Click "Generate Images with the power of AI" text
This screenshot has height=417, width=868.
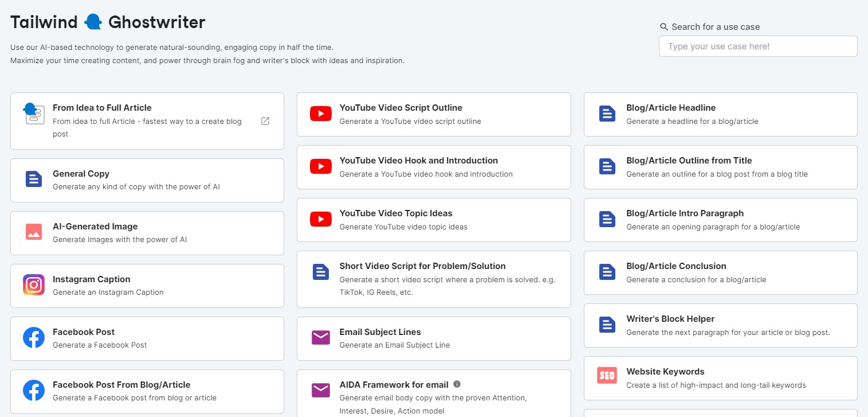point(120,240)
